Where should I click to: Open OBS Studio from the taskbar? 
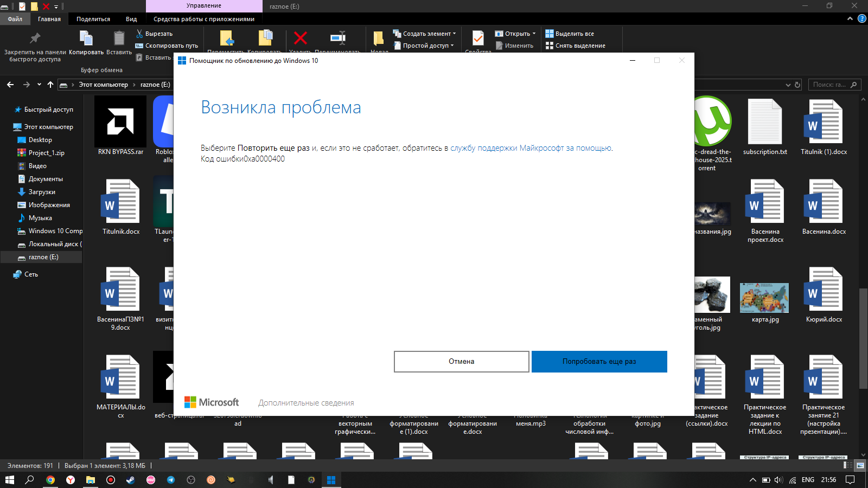pos(191,480)
